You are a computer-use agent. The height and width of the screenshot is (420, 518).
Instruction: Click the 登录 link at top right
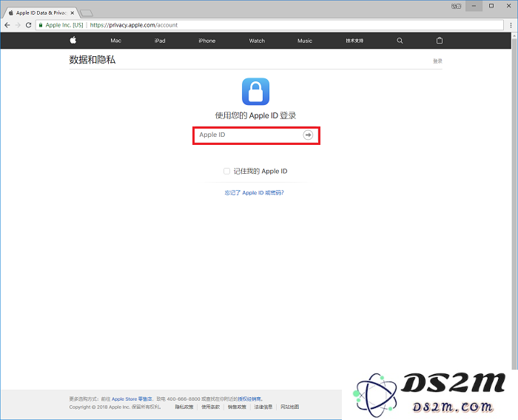click(438, 61)
